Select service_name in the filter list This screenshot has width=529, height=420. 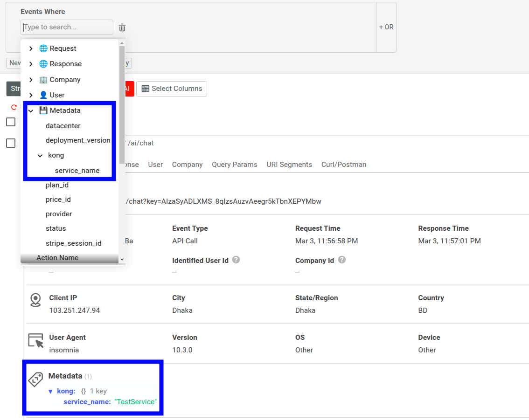pyautogui.click(x=77, y=171)
